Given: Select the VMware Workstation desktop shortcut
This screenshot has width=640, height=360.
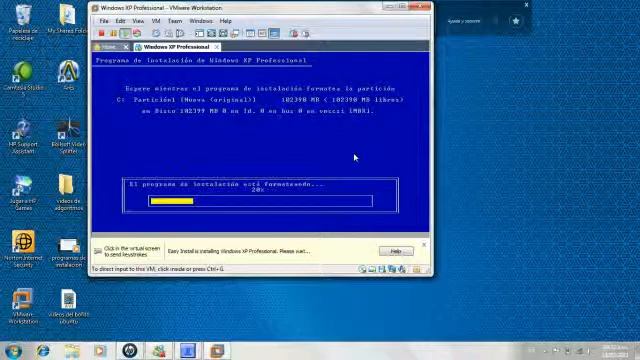Looking at the screenshot, I should point(23,306).
